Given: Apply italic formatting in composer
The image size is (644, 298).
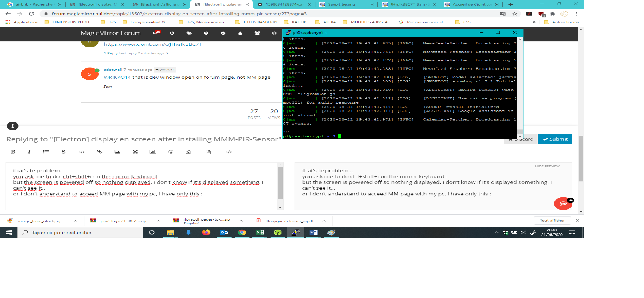Looking at the screenshot, I should pos(29,152).
